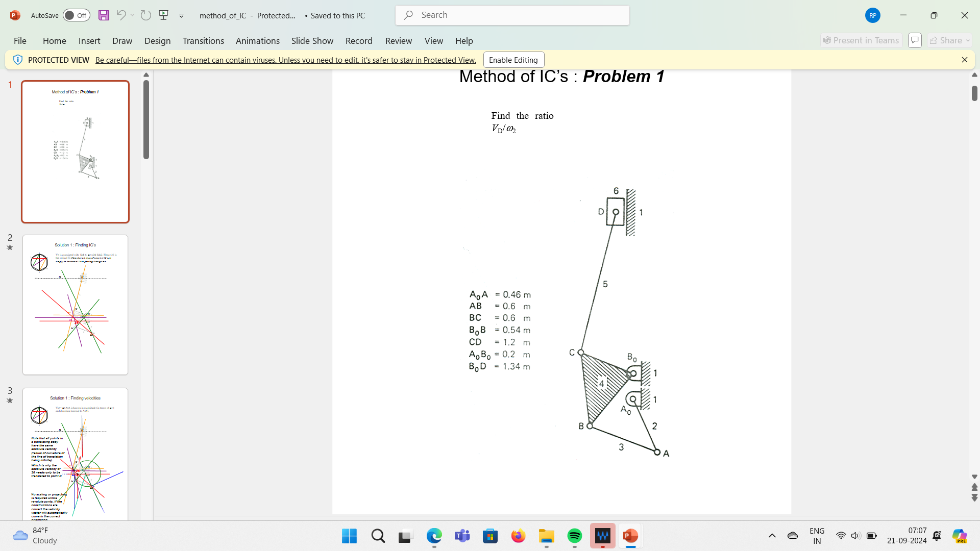The width and height of the screenshot is (980, 551).
Task: Click the Redo icon
Action: point(146,15)
